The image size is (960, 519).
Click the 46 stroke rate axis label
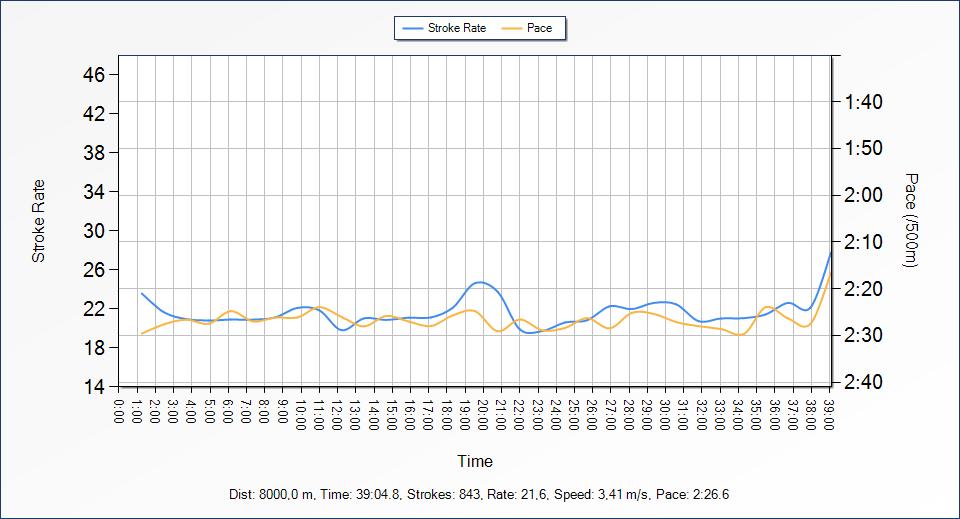(x=94, y=75)
